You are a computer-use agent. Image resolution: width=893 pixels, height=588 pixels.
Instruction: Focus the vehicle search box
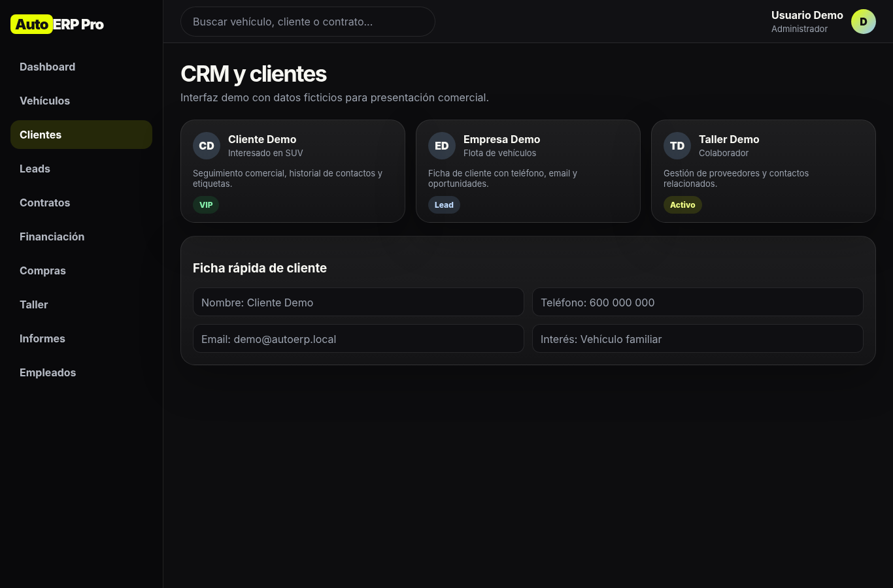308,22
